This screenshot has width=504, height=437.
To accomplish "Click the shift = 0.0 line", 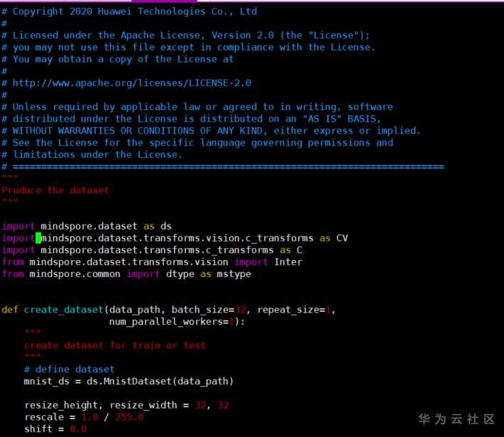I will (55, 429).
